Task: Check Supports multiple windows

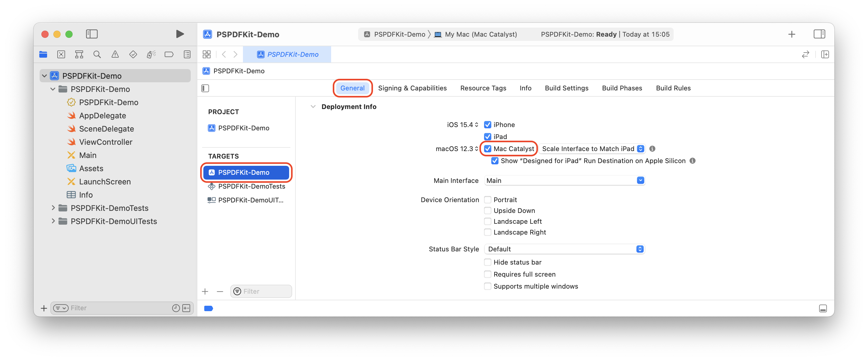Action: [487, 286]
